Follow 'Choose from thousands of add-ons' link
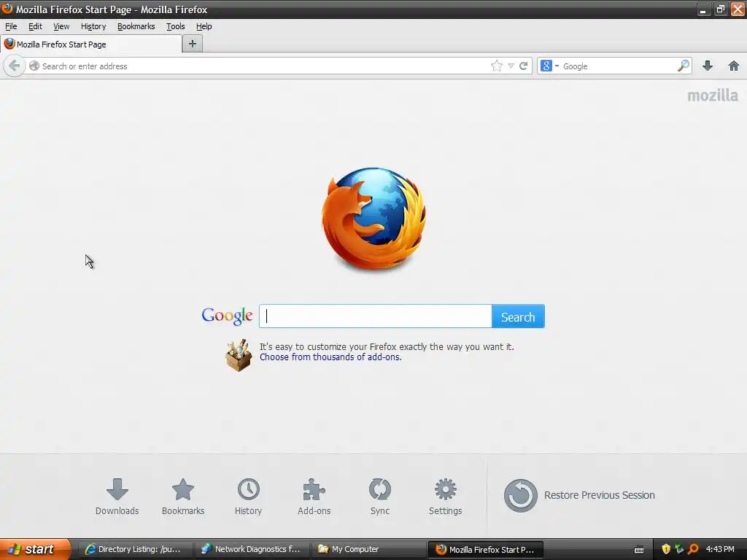This screenshot has width=747, height=560. [330, 357]
